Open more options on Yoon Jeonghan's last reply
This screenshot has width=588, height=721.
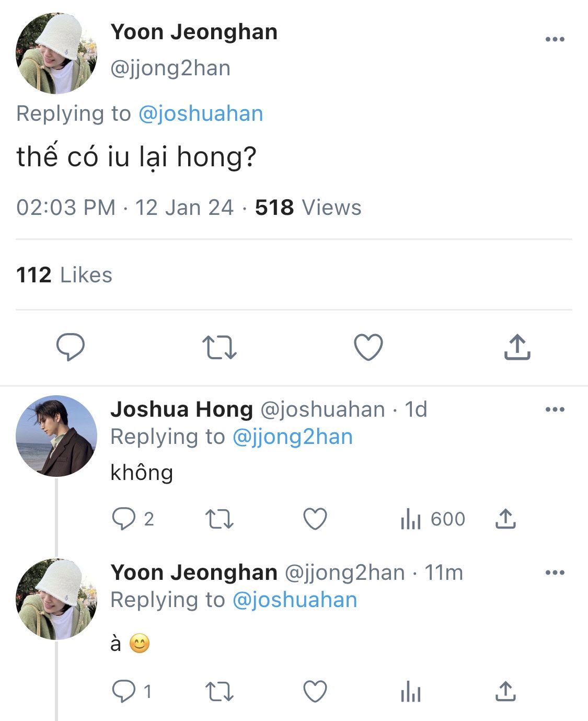[x=555, y=573]
